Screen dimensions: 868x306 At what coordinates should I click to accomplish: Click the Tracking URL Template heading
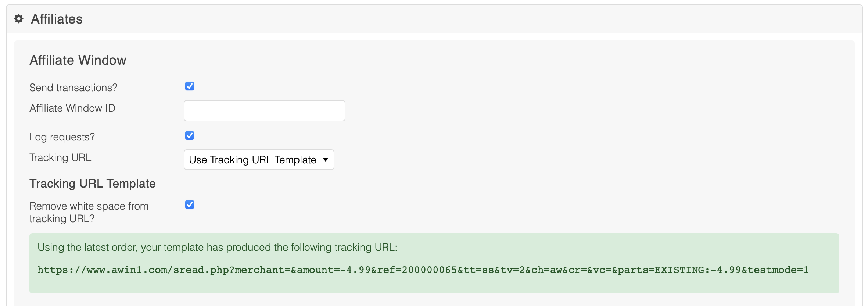tap(92, 184)
